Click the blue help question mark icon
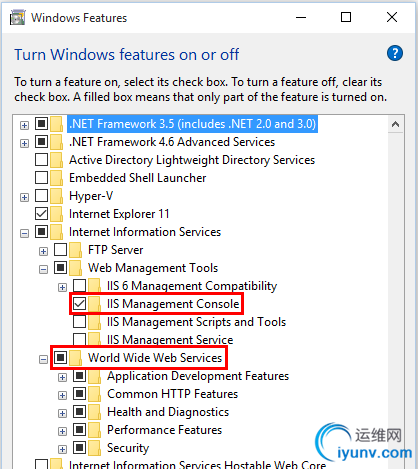The height and width of the screenshot is (469, 418). 395,53
